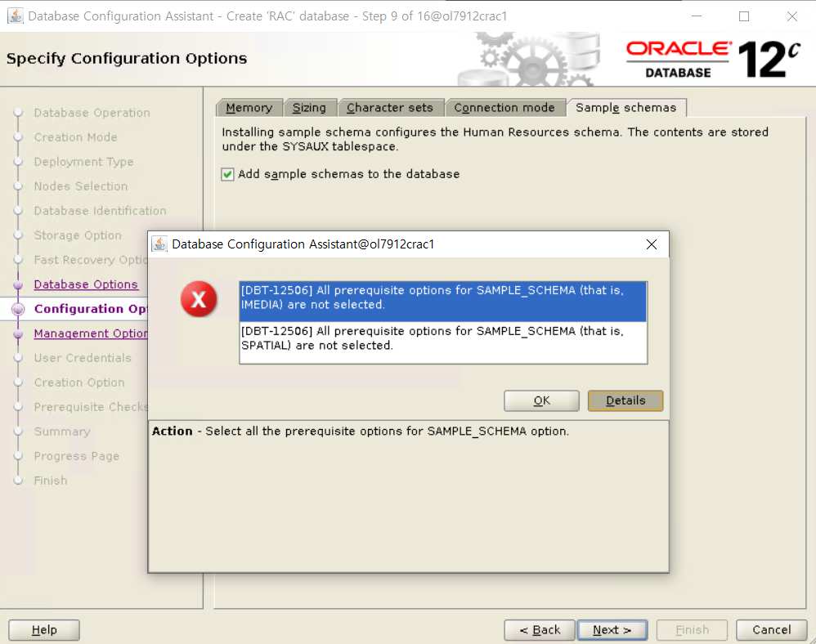The height and width of the screenshot is (644, 816).
Task: Open the Connection mode tab
Action: click(504, 108)
